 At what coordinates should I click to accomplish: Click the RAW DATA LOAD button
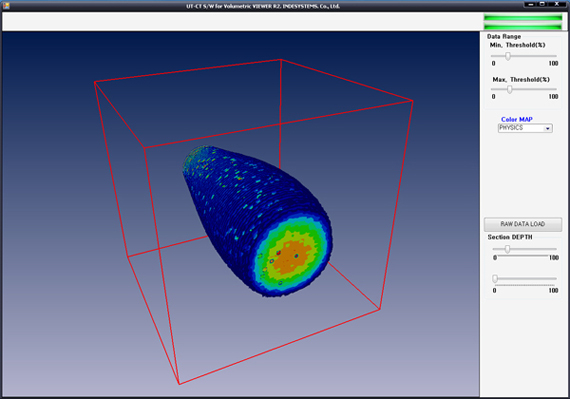click(x=522, y=224)
